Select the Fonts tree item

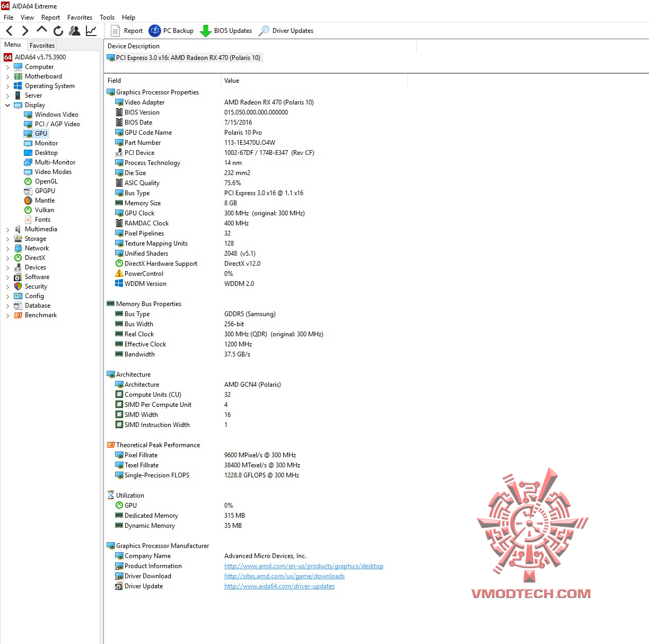pos(37,220)
